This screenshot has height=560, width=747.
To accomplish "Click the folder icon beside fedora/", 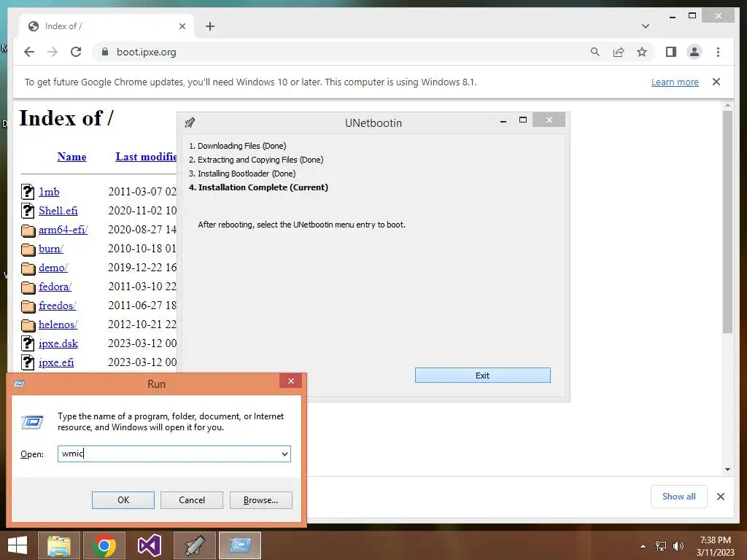I will [28, 287].
